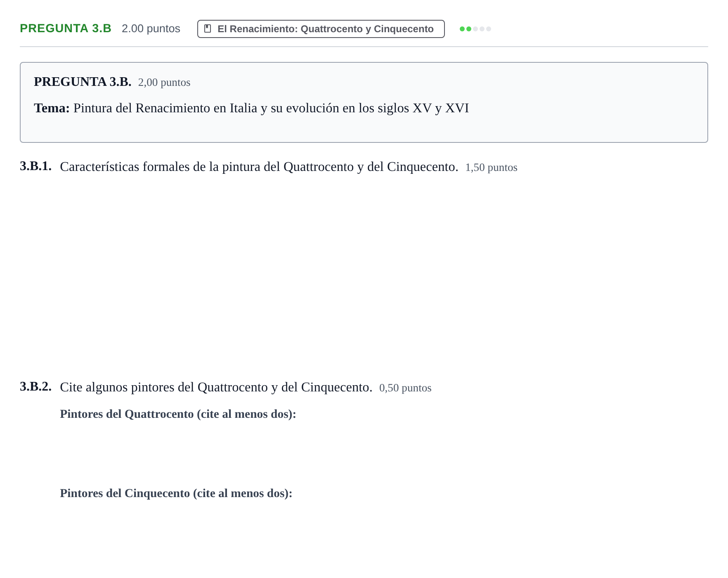The height and width of the screenshot is (578, 728).
Task: Click the book icon in the topic tag
Action: click(208, 29)
